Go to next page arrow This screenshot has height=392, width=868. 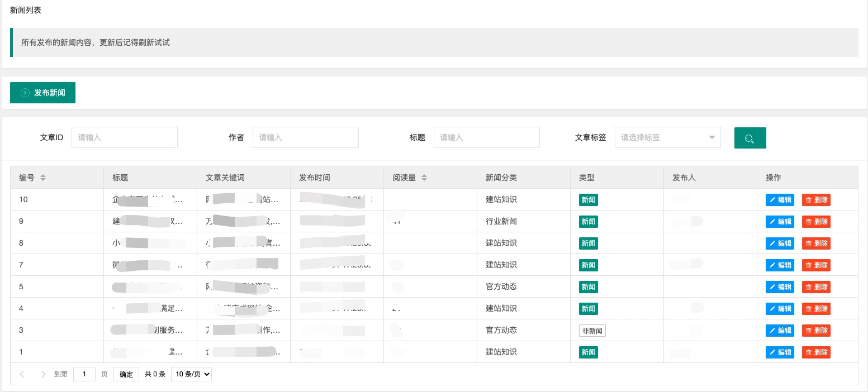pyautogui.click(x=44, y=374)
